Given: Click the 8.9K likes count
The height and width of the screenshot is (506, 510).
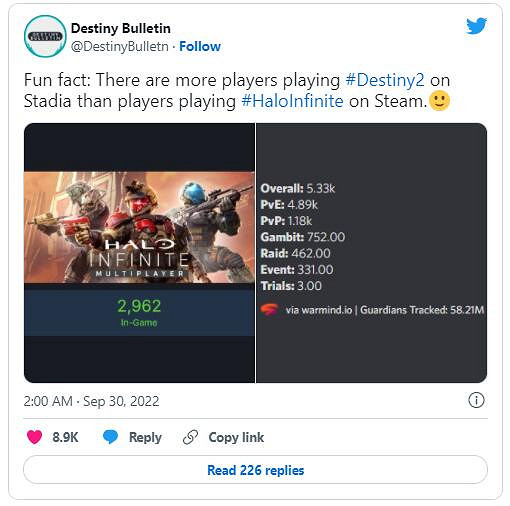Looking at the screenshot, I should [x=65, y=437].
